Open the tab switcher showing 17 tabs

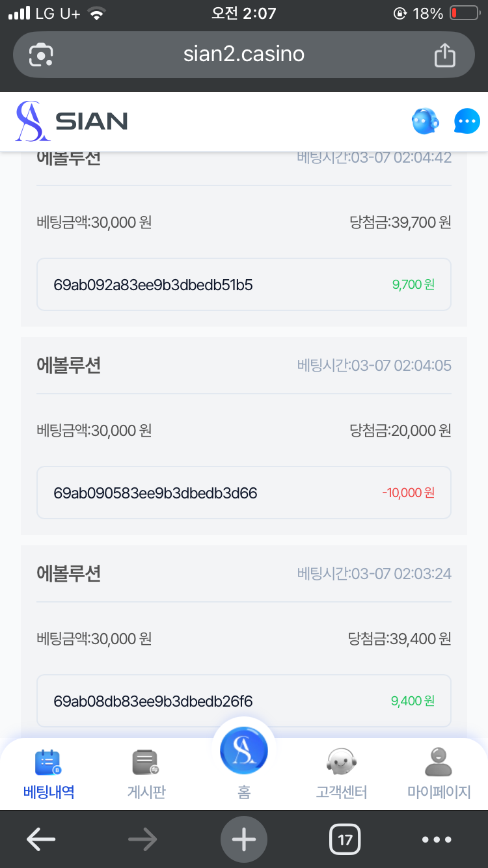click(345, 839)
